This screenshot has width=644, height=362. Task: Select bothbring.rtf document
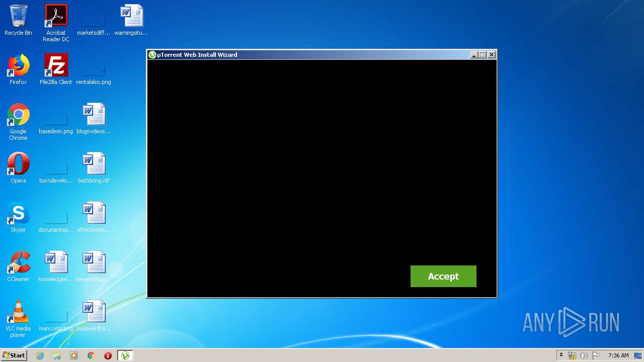(94, 168)
